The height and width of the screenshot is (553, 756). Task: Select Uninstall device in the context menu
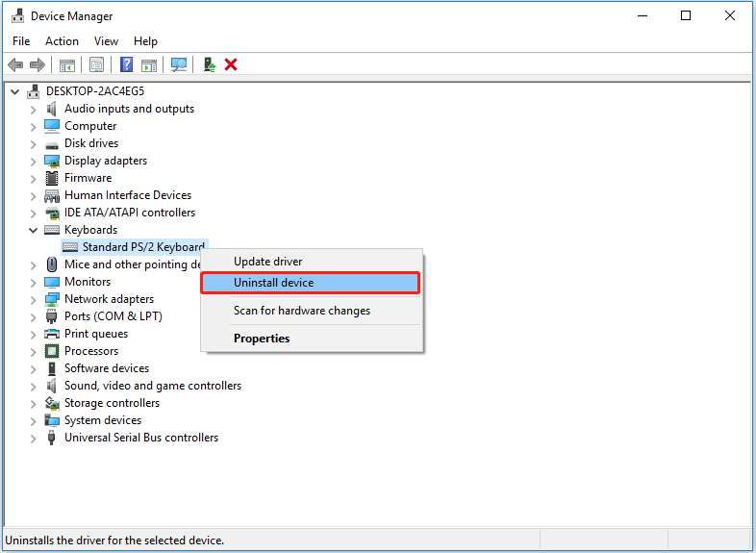273,283
